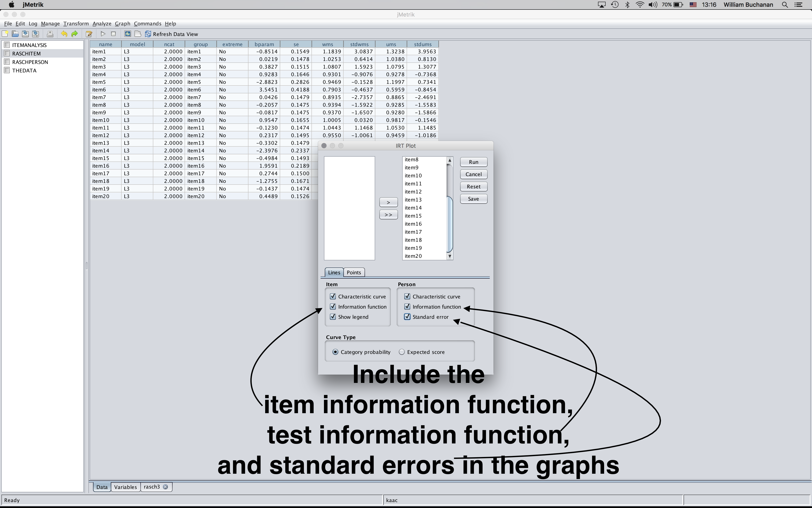Select the THEDATA table icon
Screen dimensions: 812x508
(x=7, y=70)
